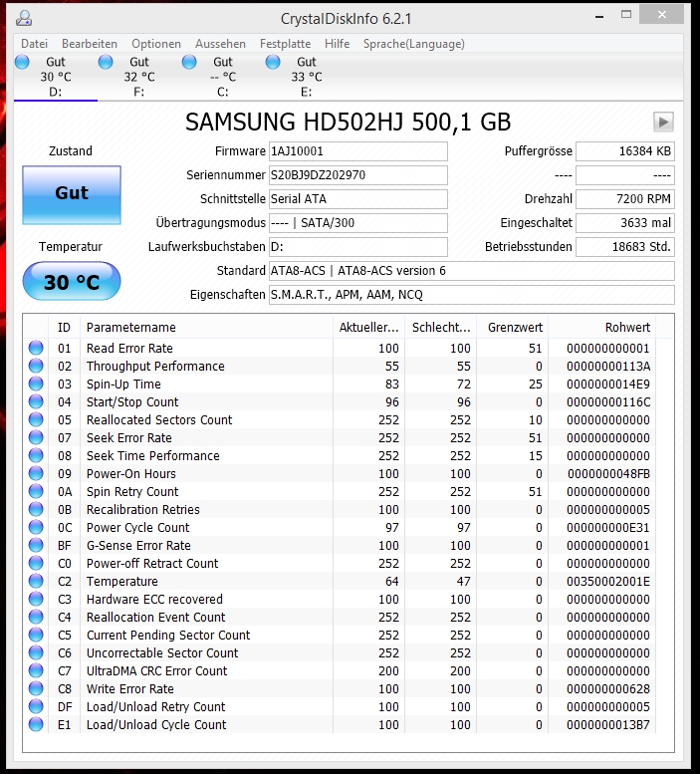The height and width of the screenshot is (774, 700).
Task: Click status circle for Uncorrectable Sector Count
Action: point(36,652)
